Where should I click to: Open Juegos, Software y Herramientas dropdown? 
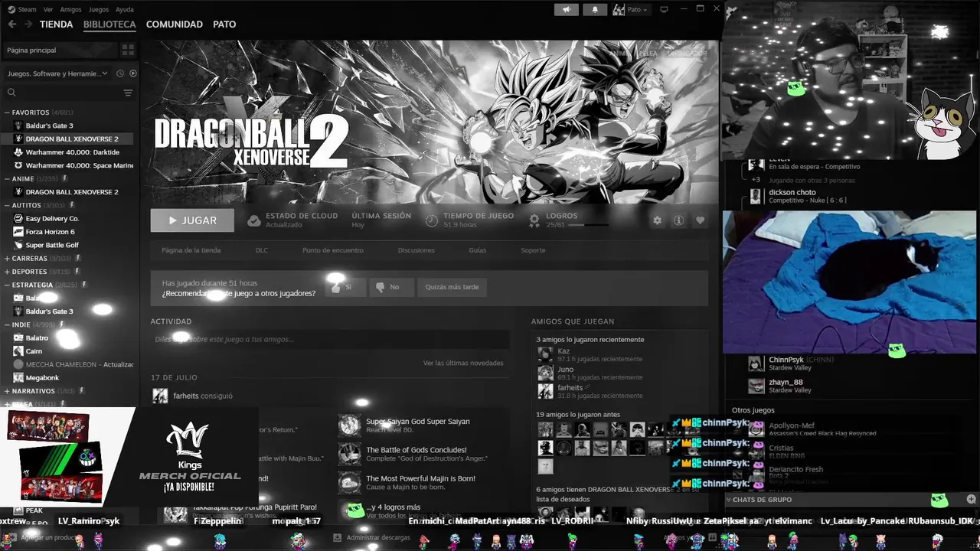tap(57, 73)
